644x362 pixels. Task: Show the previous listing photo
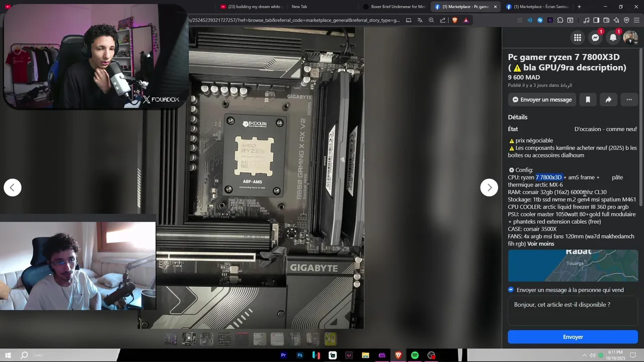click(x=13, y=188)
